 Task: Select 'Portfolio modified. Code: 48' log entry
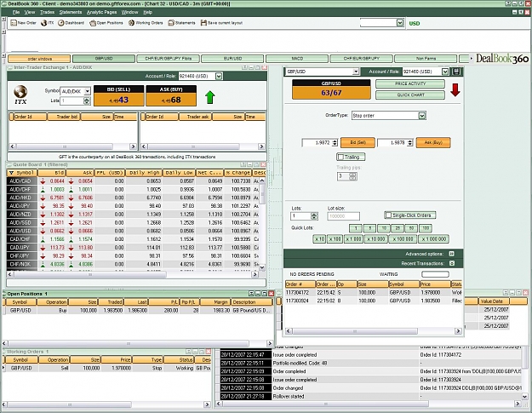(370, 363)
